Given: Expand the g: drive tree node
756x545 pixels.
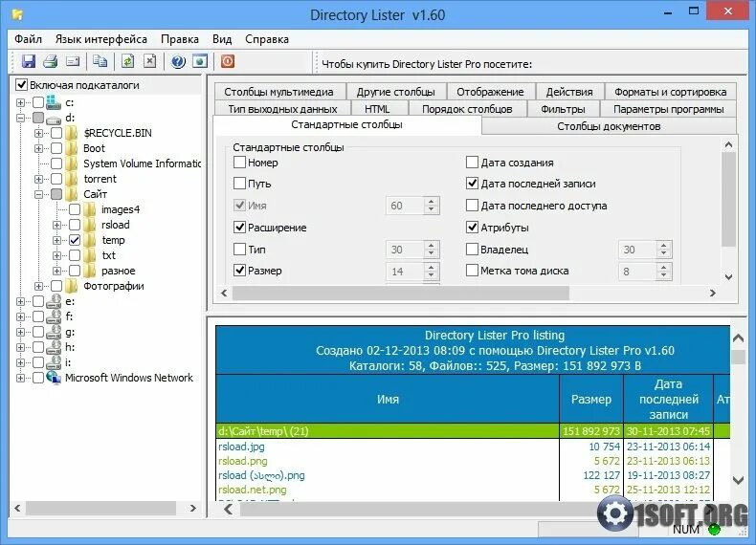Looking at the screenshot, I should point(20,333).
